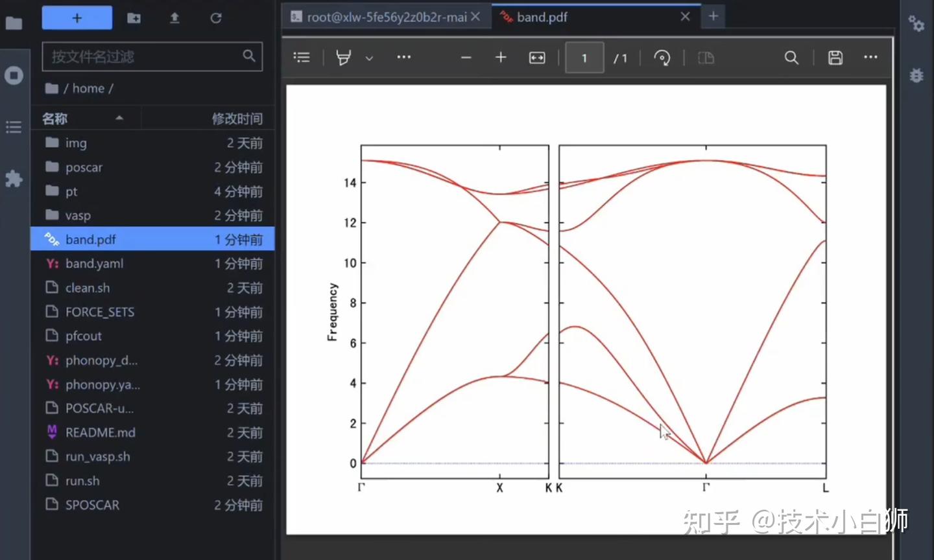Create a new folder

[134, 18]
